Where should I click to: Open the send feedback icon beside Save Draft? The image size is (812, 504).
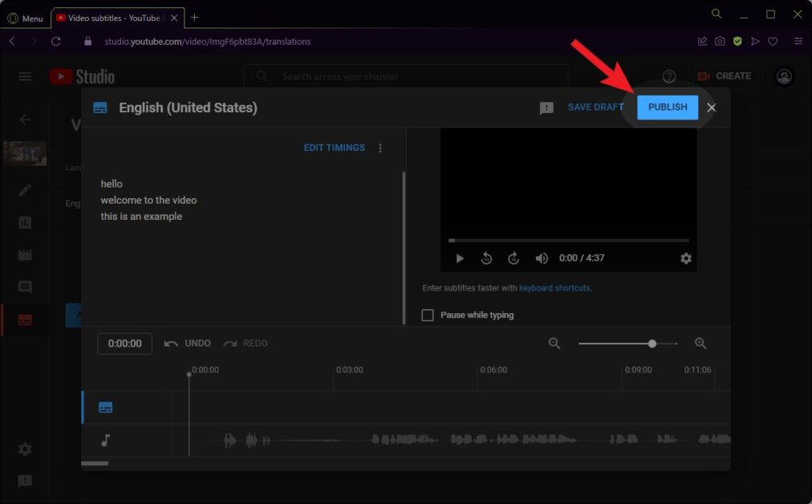click(546, 108)
